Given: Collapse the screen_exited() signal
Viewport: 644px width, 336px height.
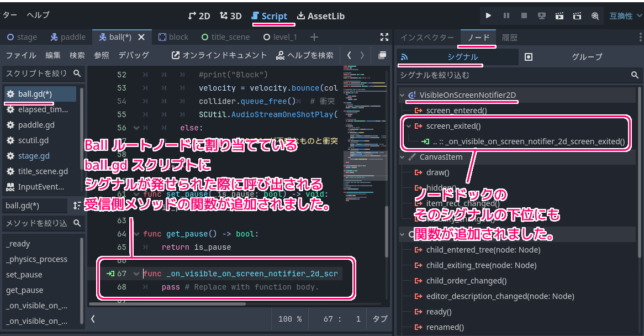Looking at the screenshot, I should click(409, 126).
